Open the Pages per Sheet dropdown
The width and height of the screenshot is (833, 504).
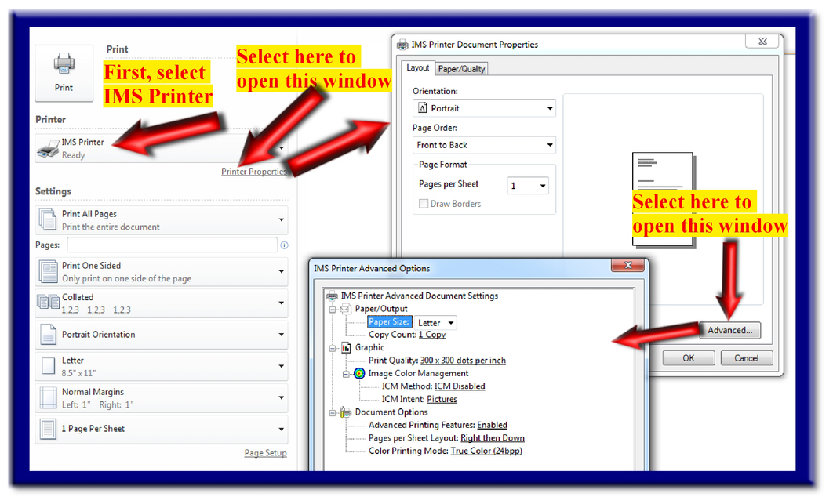pyautogui.click(x=528, y=186)
